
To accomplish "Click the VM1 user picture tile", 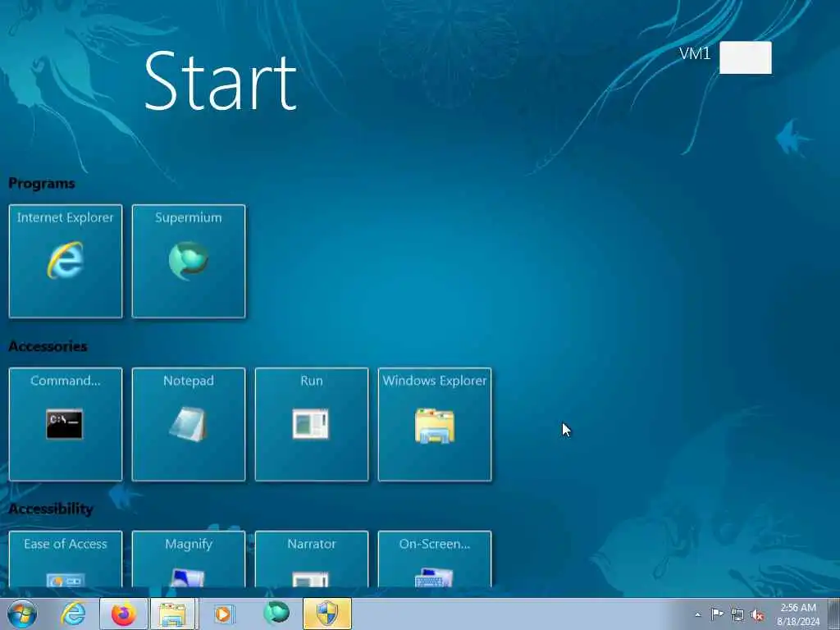I will pos(745,57).
